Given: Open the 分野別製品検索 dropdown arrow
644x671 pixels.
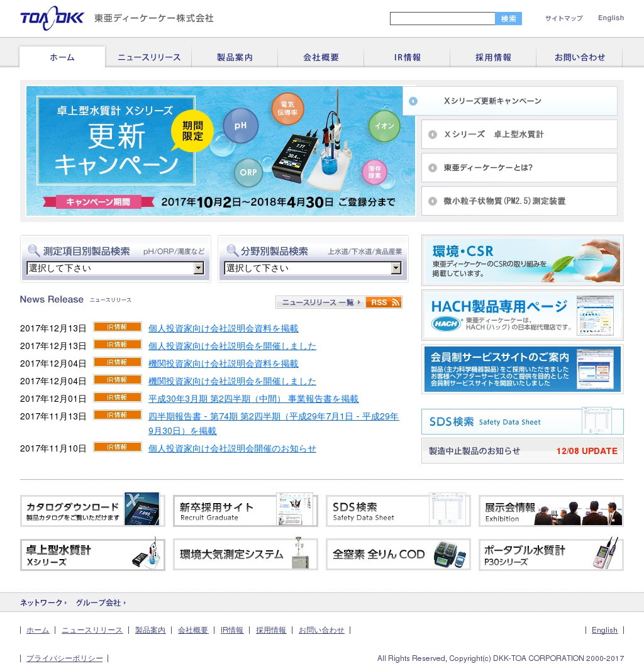Looking at the screenshot, I should coord(396,269).
